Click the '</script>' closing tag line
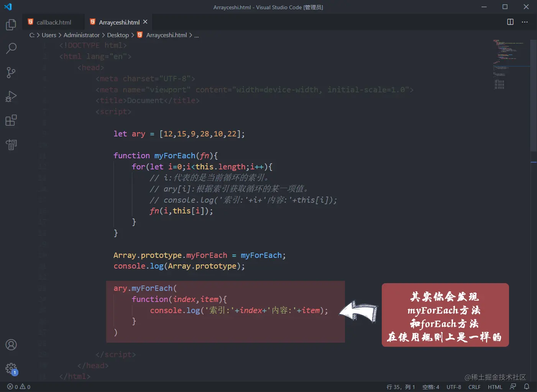Image resolution: width=537 pixels, height=392 pixels. click(x=116, y=354)
